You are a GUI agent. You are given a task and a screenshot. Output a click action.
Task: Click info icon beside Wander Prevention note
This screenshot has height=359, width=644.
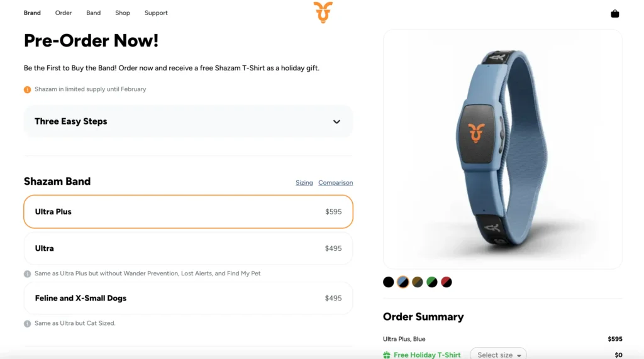[x=27, y=273]
